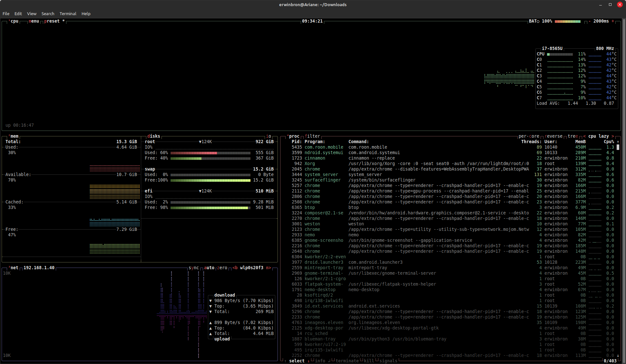Click the minus sign before 2000ms
626x364 pixels.
point(590,21)
